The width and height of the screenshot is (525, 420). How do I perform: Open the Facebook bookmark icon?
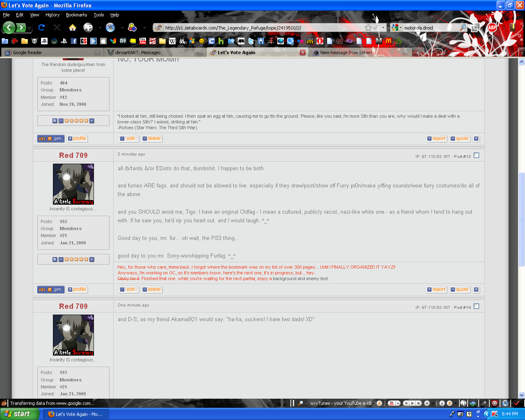[x=73, y=41]
